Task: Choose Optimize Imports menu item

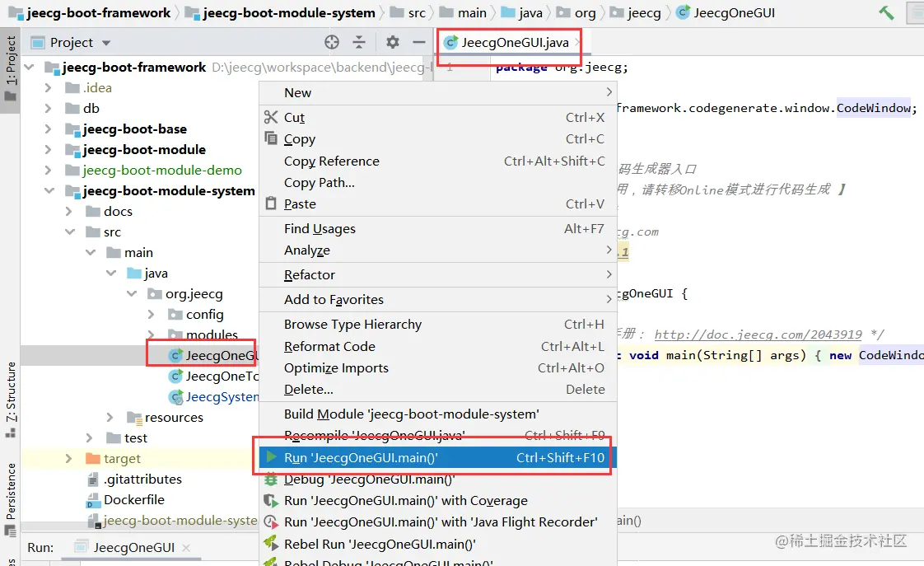Action: click(438, 368)
